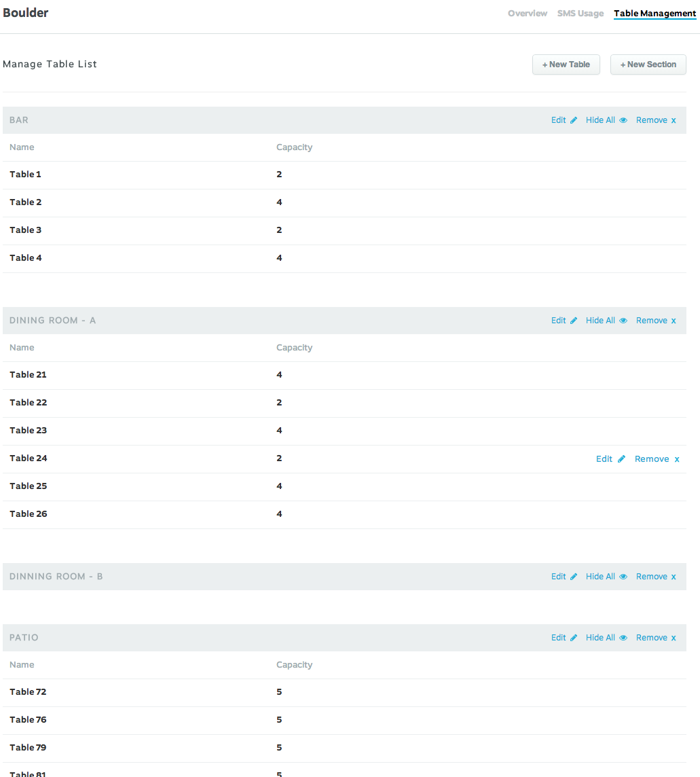Screen dimensions: 700x777
Task: Click the pencil icon in BAR section header
Action: [574, 120]
